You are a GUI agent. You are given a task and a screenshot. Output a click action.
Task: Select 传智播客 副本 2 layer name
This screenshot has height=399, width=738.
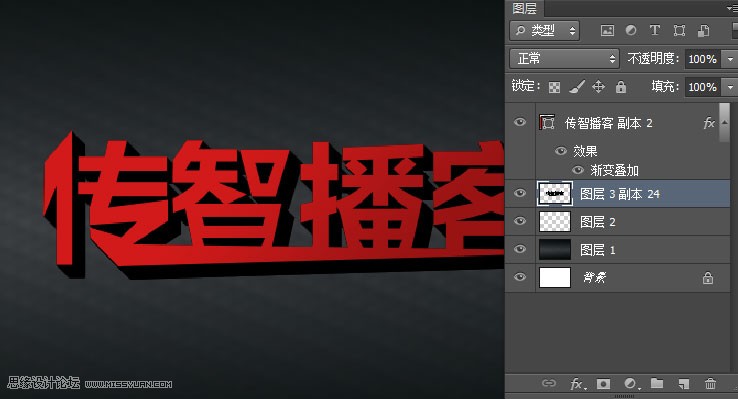point(608,123)
